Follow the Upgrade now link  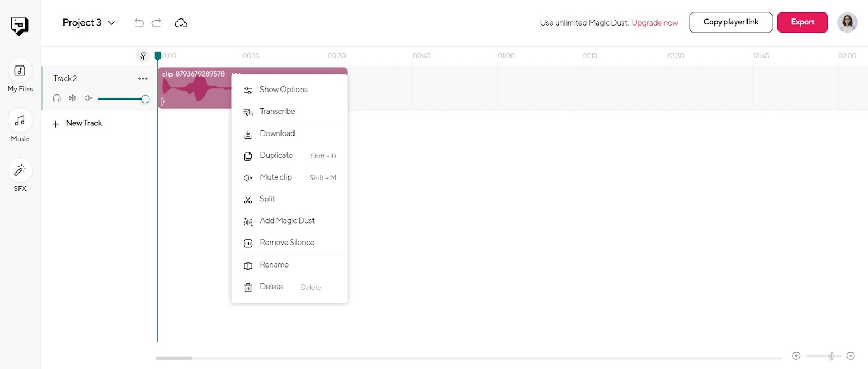[655, 23]
